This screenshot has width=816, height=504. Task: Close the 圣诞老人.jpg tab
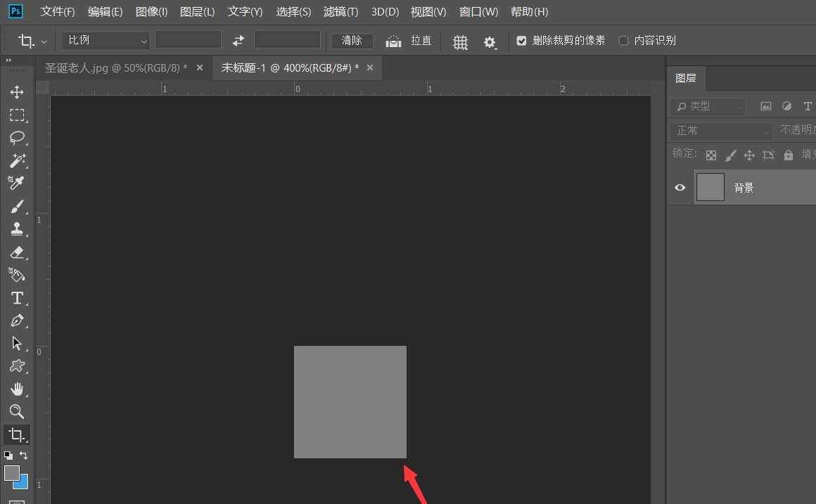pyautogui.click(x=199, y=67)
